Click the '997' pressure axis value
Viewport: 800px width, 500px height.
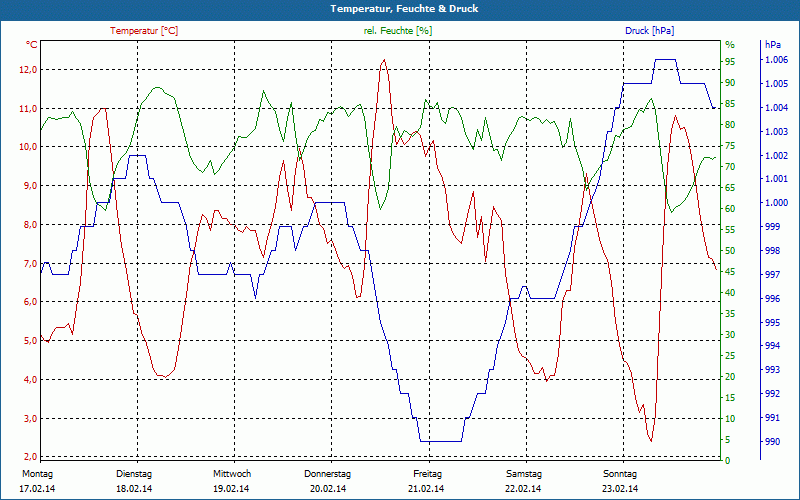[x=772, y=274]
